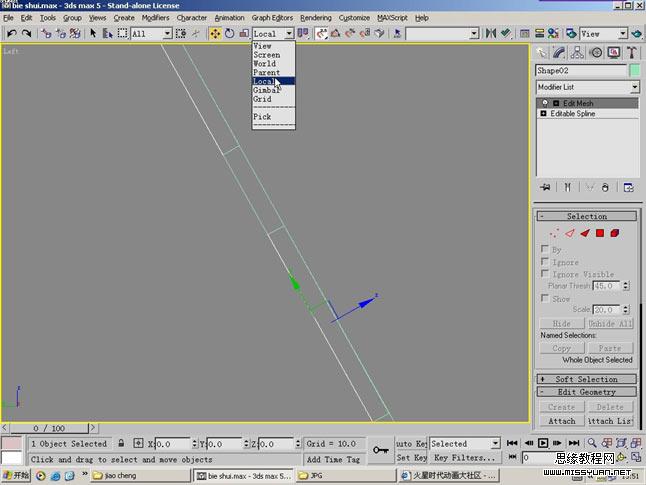Enable the By Vertex checkbox
This screenshot has width=646, height=485.
click(x=545, y=249)
